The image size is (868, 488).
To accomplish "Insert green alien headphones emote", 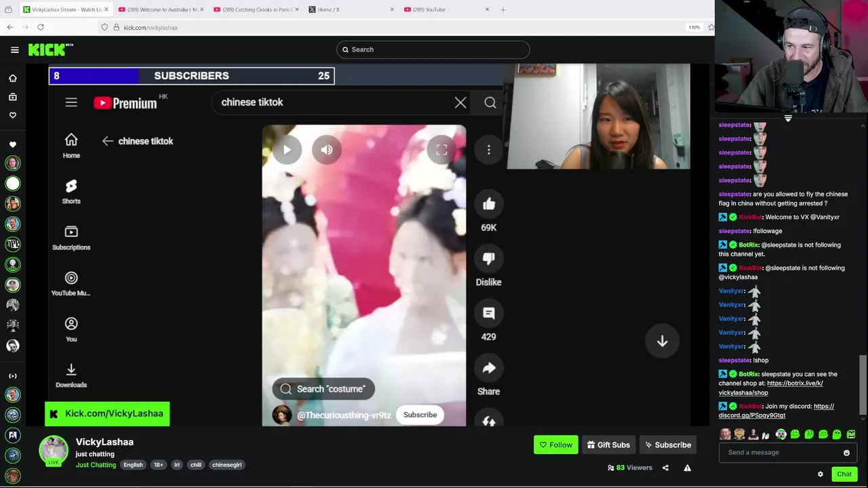I will 781,434.
